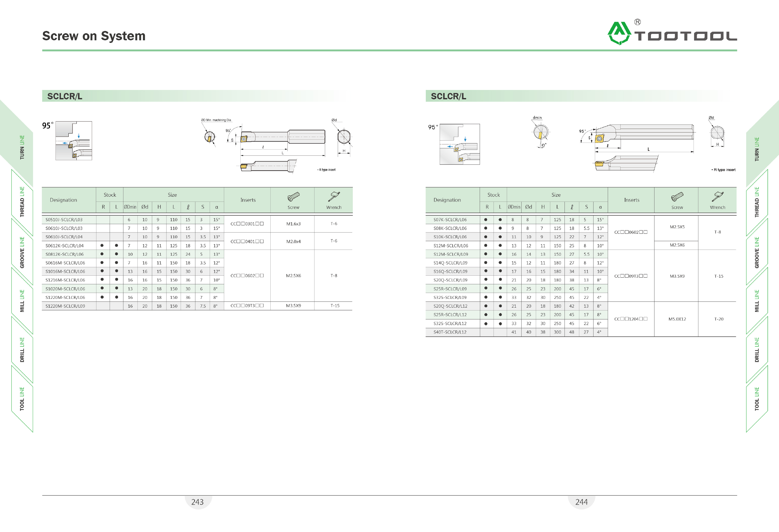Click the R stock dot in S07K-SCLCR/L06 row
The image size is (779, 532).
pos(486,220)
